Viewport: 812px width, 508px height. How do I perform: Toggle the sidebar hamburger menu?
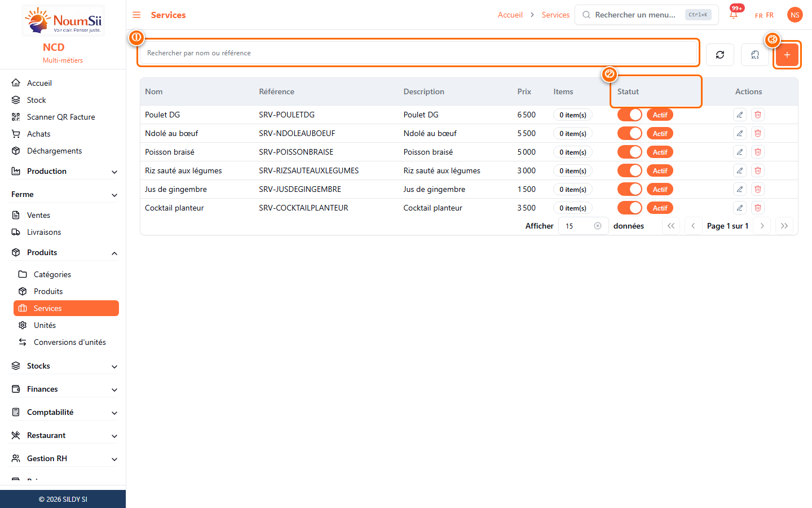point(136,15)
